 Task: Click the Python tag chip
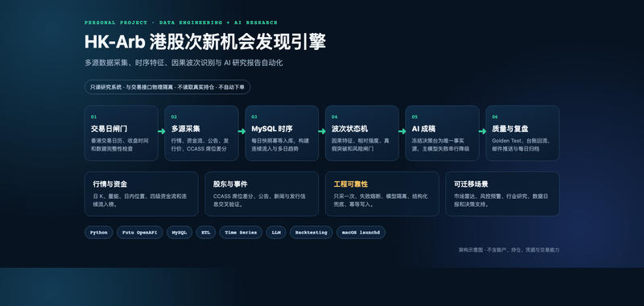(x=98, y=233)
